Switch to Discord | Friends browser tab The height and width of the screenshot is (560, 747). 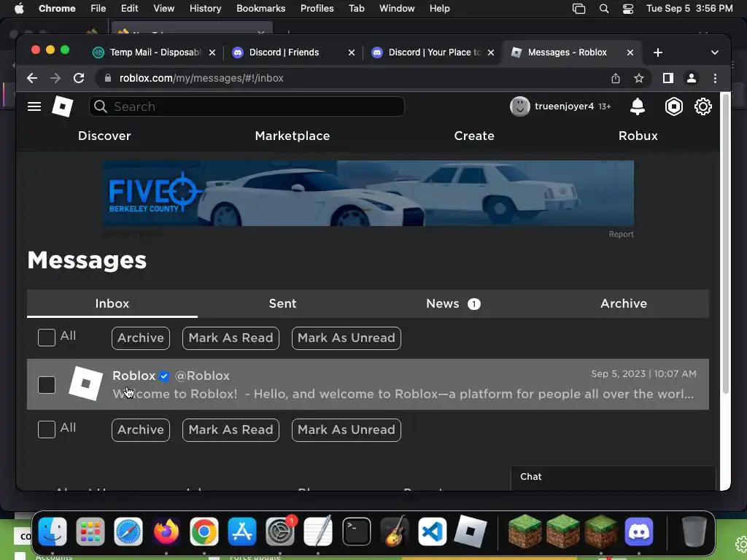click(x=293, y=52)
